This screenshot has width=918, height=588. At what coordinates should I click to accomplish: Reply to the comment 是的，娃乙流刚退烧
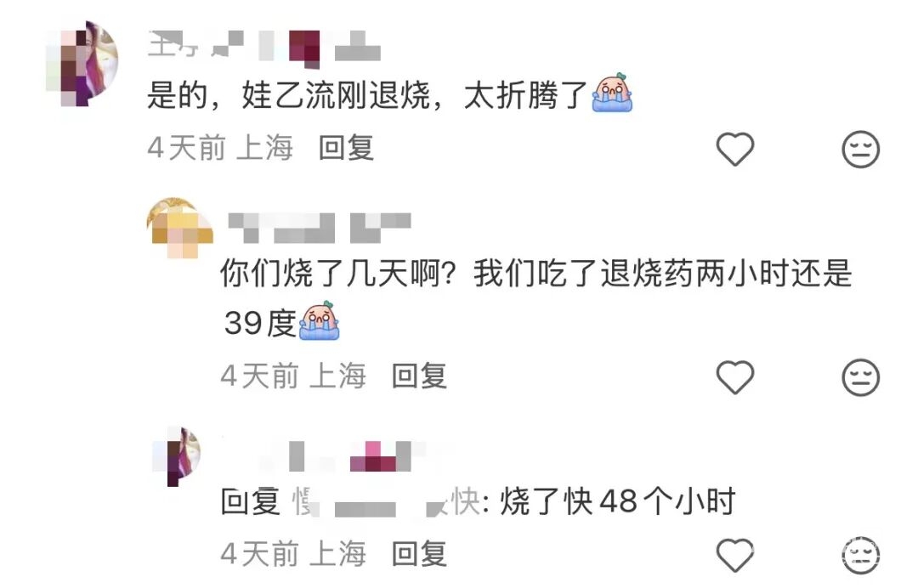[x=346, y=148]
